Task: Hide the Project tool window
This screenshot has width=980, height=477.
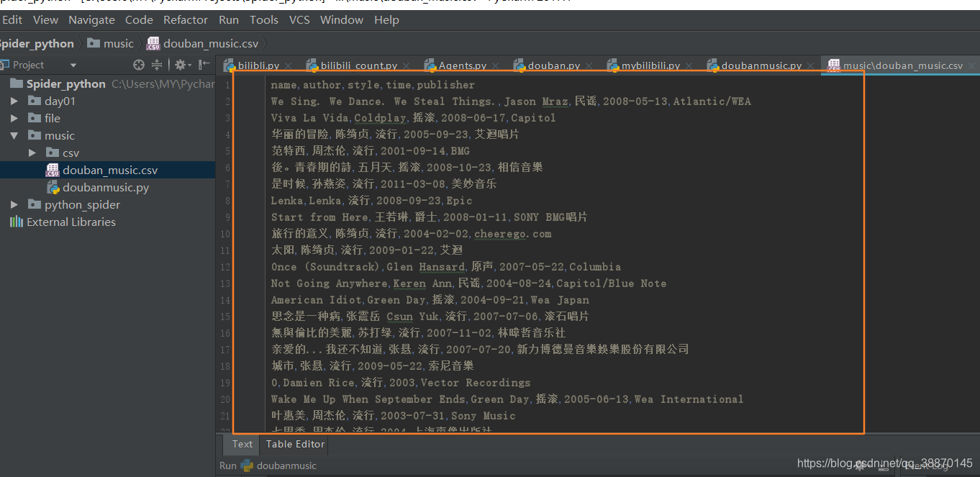Action: [204, 65]
